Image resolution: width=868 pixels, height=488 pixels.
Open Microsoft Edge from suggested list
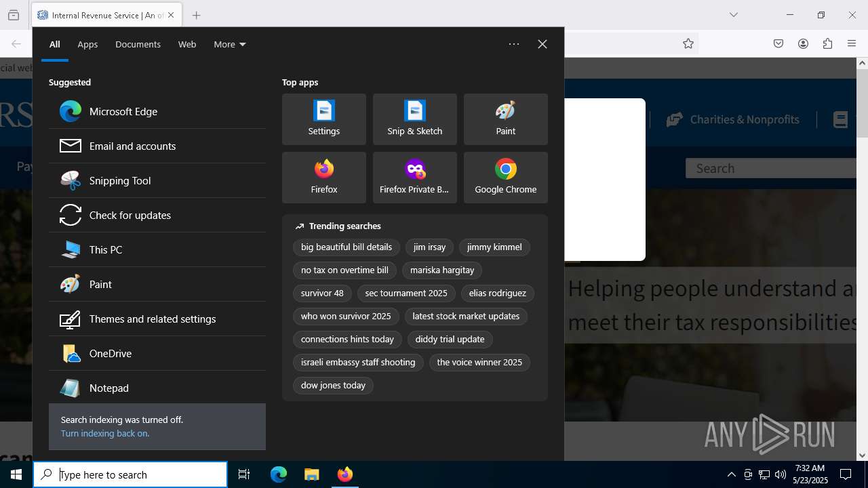pyautogui.click(x=157, y=111)
